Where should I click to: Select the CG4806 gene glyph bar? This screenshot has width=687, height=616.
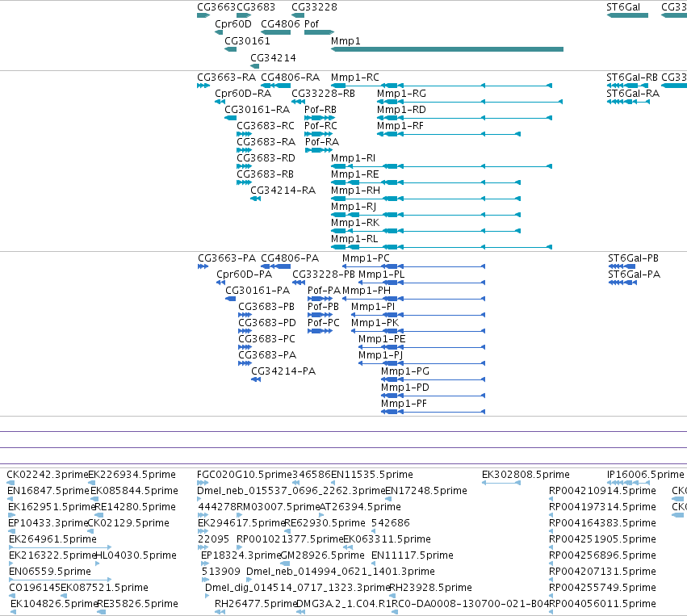[x=275, y=32]
